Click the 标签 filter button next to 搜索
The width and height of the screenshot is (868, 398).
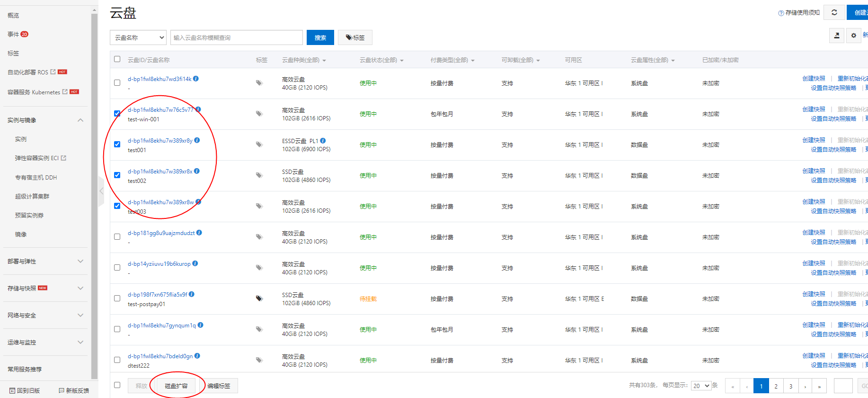click(355, 37)
